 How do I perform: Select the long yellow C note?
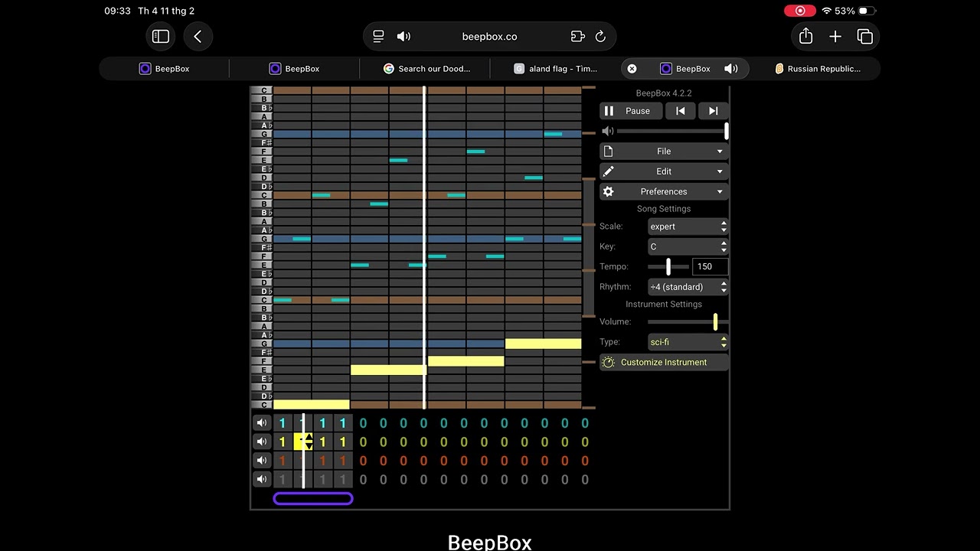tap(312, 404)
